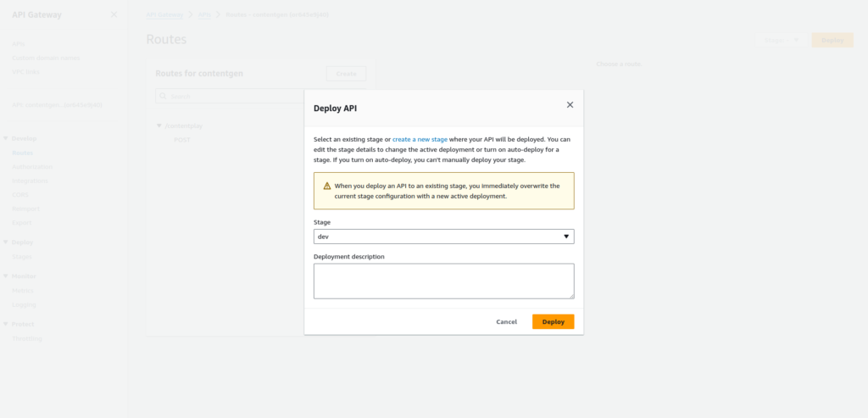Select the POST method under /contentplay
Screen dimensions: 868x418
pos(182,139)
